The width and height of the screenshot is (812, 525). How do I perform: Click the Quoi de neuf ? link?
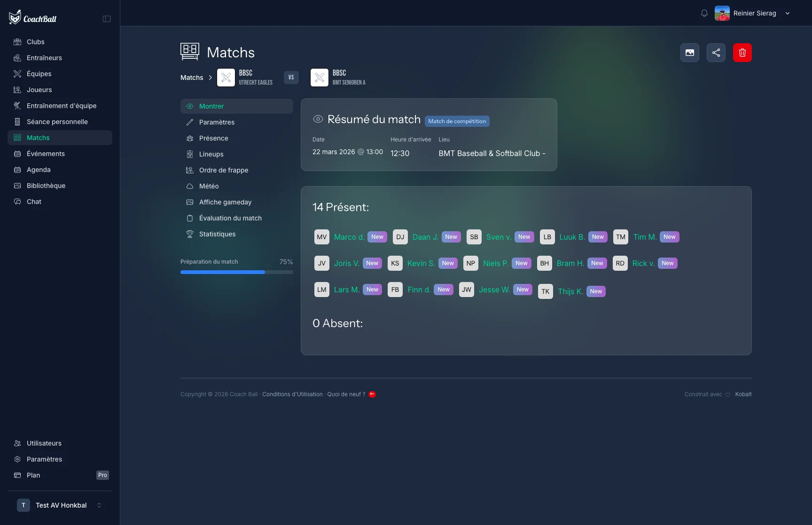click(346, 394)
